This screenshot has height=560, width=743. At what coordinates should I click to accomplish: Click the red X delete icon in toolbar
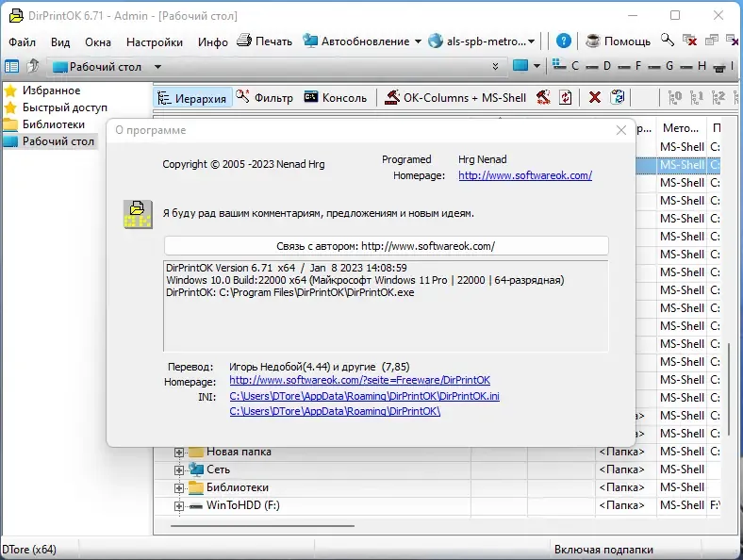click(594, 98)
